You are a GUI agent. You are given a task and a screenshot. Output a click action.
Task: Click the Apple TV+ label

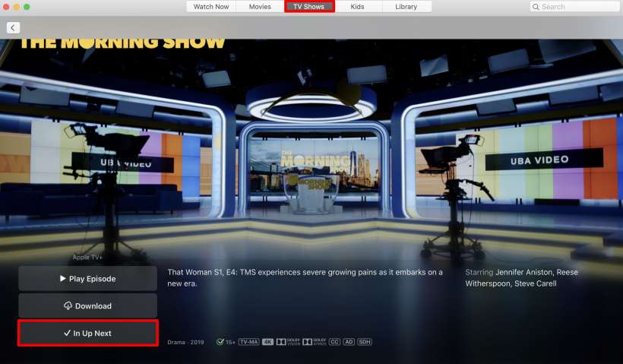click(x=87, y=257)
